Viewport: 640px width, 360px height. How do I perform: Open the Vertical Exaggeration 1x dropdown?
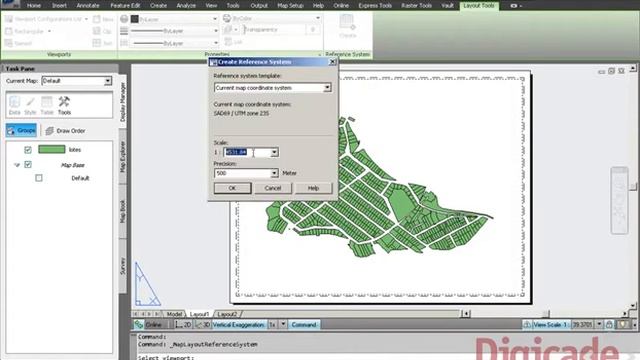click(x=283, y=324)
